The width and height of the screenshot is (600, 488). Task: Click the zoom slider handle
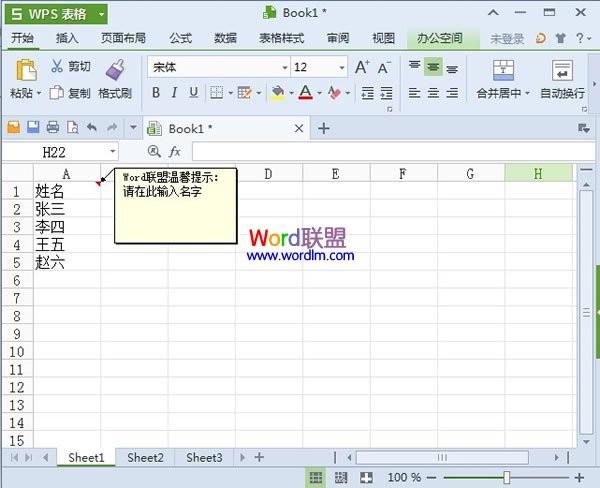507,477
